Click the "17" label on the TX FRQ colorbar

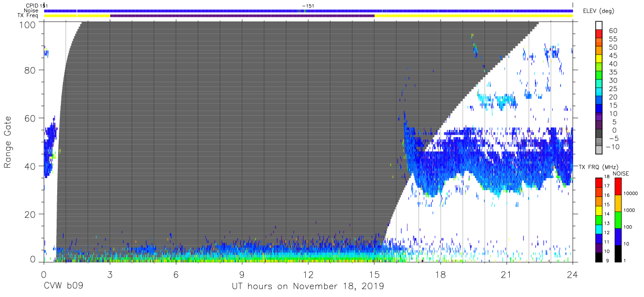pyautogui.click(x=607, y=186)
